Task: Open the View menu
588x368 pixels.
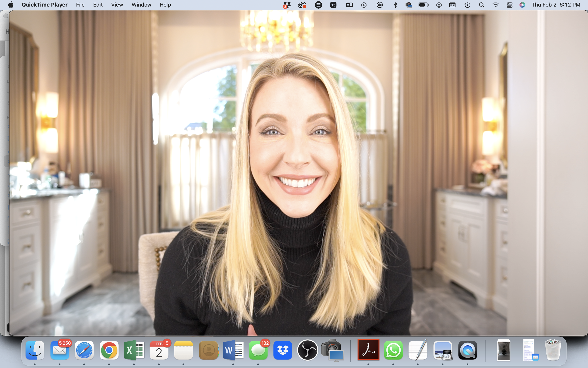Action: coord(117,5)
